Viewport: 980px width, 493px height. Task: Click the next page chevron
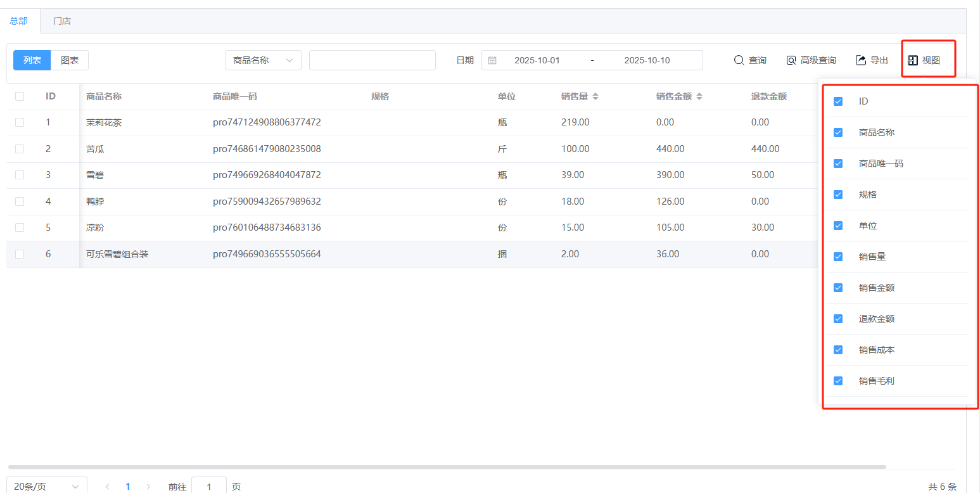pyautogui.click(x=148, y=487)
